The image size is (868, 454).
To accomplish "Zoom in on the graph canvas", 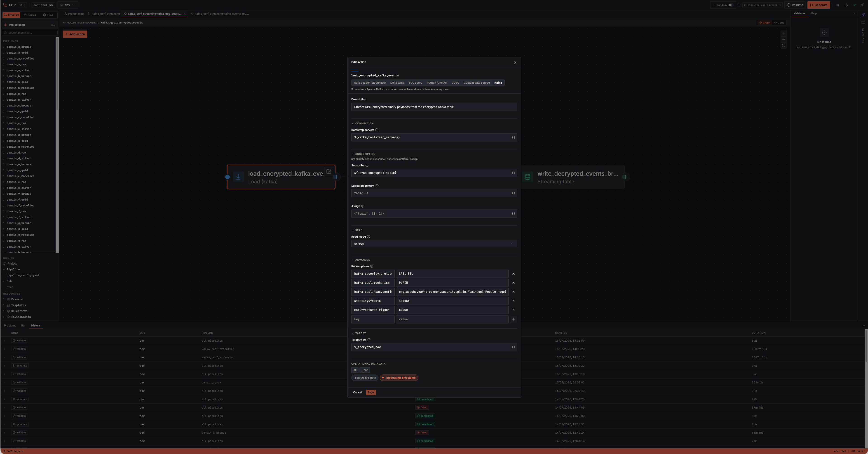I will (x=784, y=34).
